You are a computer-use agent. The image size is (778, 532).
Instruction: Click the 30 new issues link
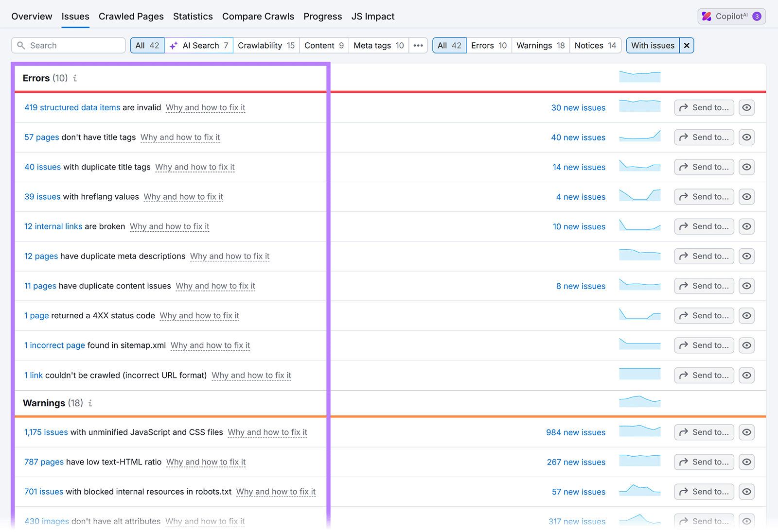(578, 107)
